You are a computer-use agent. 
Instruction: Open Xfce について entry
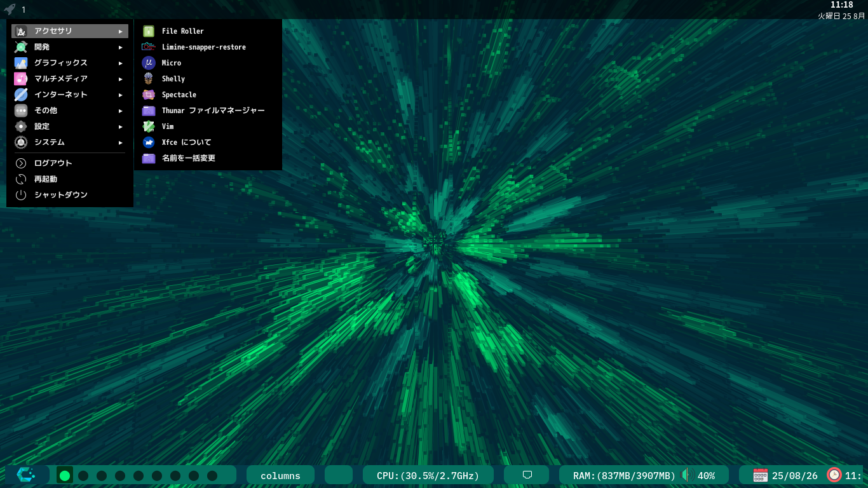[208, 142]
